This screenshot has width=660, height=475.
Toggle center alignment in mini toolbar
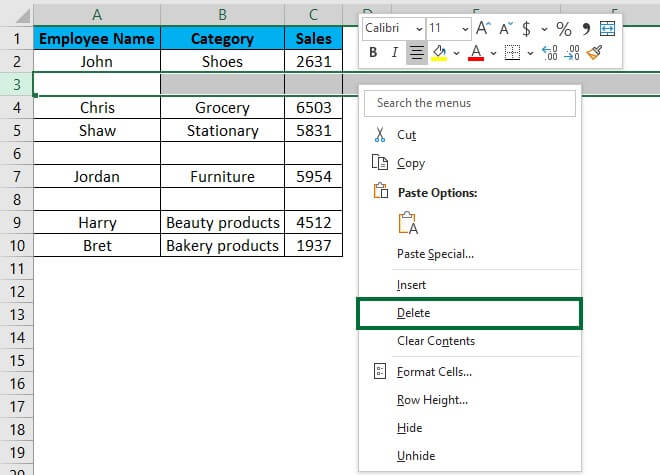click(x=417, y=52)
